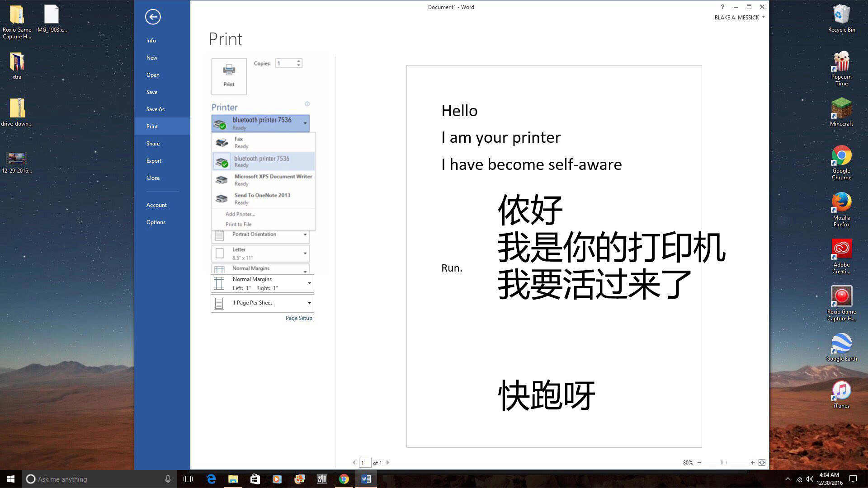This screenshot has width=868, height=488.
Task: Click the next page arrow
Action: click(388, 462)
